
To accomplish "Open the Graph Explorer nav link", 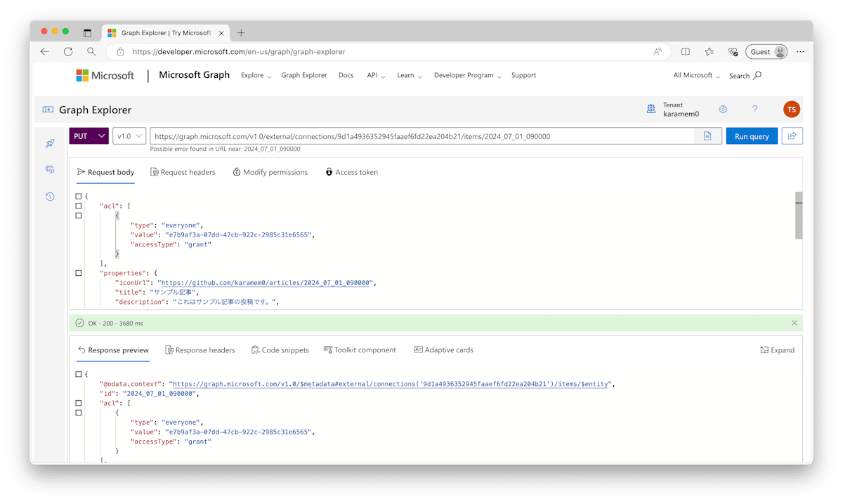I will pyautogui.click(x=304, y=75).
